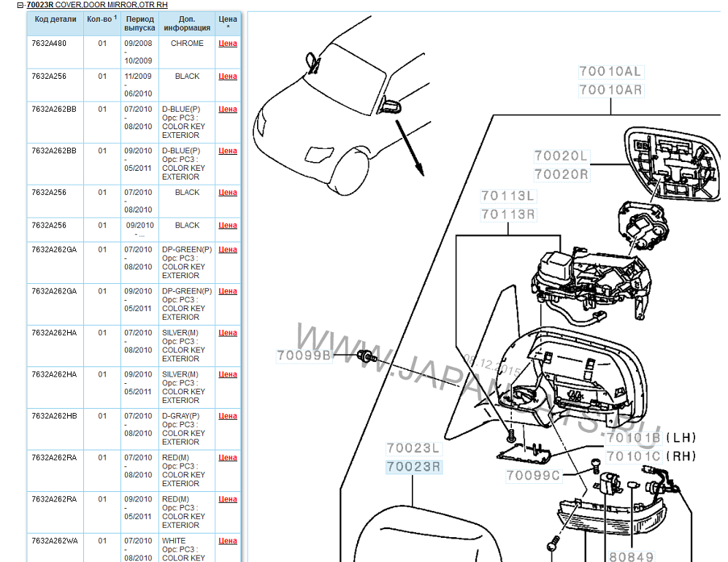Screen dimensions: 728x562
Task: Select the 70099C part number label
Action: point(534,475)
